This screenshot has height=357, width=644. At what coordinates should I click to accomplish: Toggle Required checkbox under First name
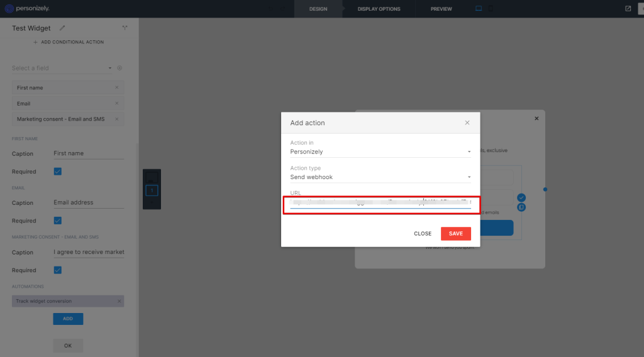pyautogui.click(x=57, y=172)
